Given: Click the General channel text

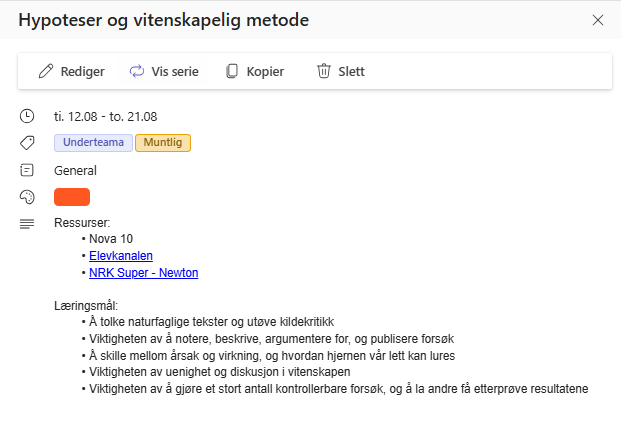Looking at the screenshot, I should 75,171.
